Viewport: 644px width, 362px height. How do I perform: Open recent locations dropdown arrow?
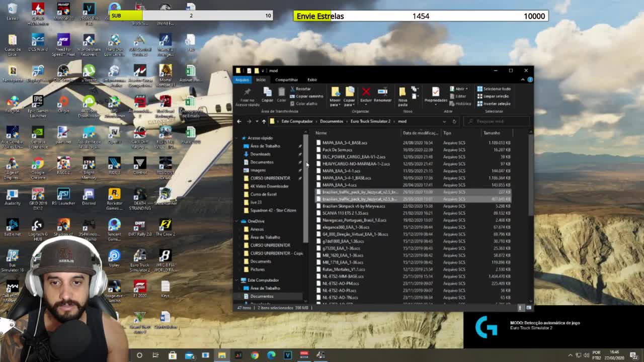[x=257, y=121]
